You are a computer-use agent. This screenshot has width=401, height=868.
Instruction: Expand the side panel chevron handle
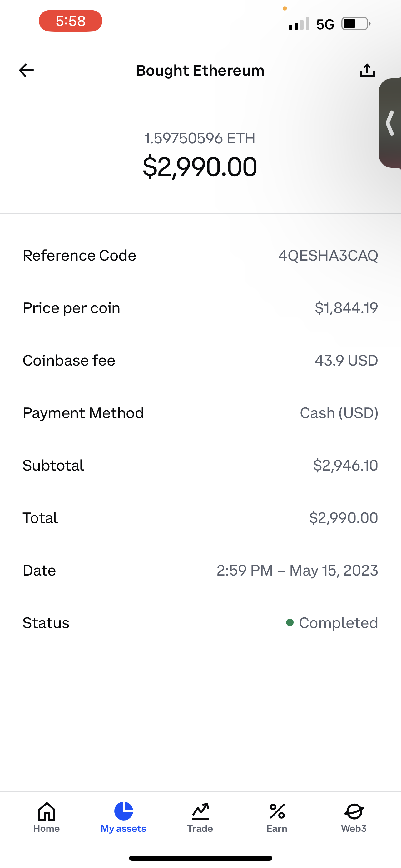[390, 123]
